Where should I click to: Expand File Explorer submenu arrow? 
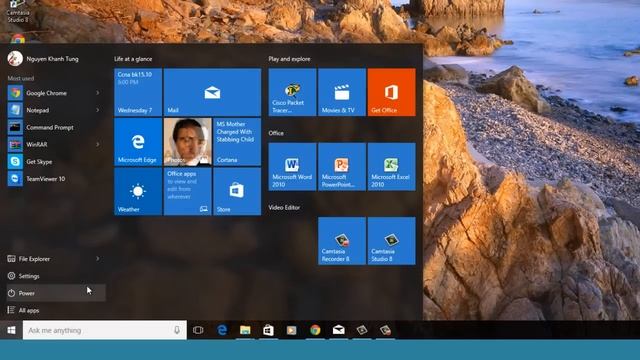(98, 259)
